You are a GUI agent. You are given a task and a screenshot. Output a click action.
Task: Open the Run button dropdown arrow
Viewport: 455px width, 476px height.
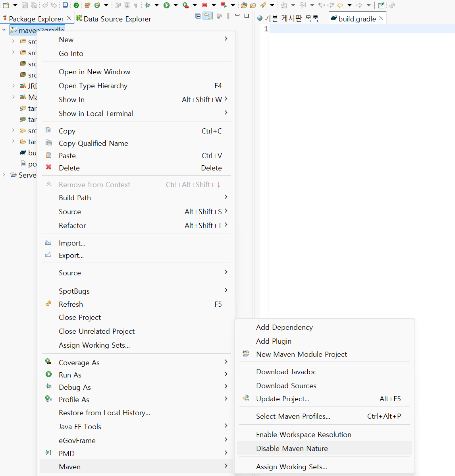pos(175,5)
